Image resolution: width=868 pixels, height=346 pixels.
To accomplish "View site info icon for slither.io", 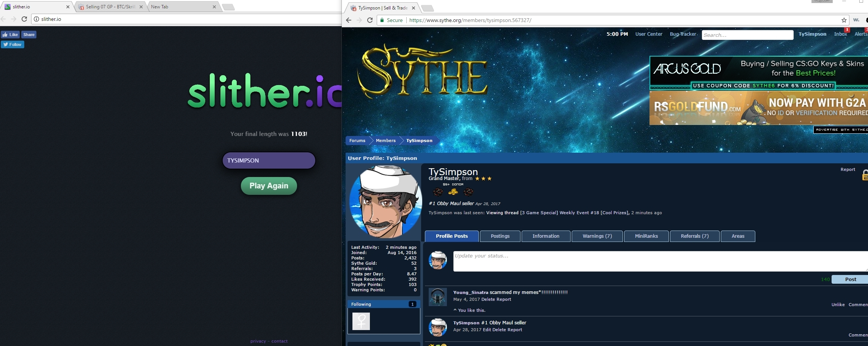I will [x=36, y=19].
